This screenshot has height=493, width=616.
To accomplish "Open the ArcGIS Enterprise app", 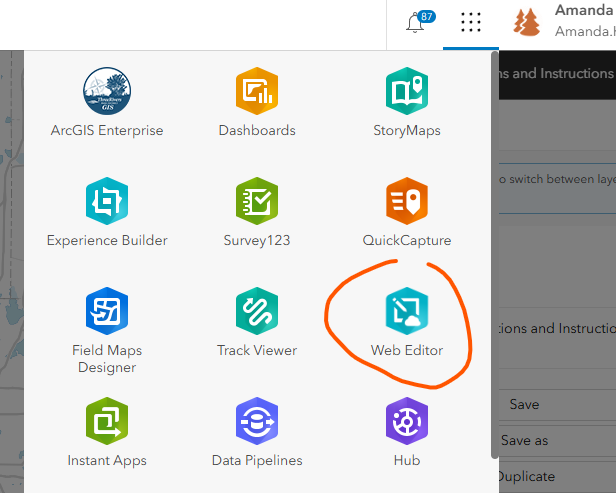I will [107, 103].
